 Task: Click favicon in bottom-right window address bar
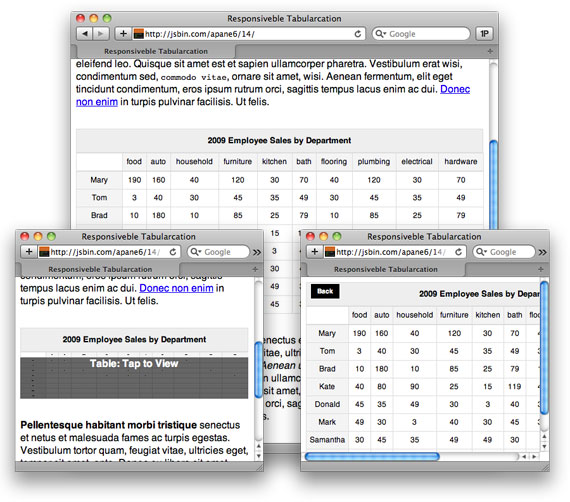click(x=330, y=252)
